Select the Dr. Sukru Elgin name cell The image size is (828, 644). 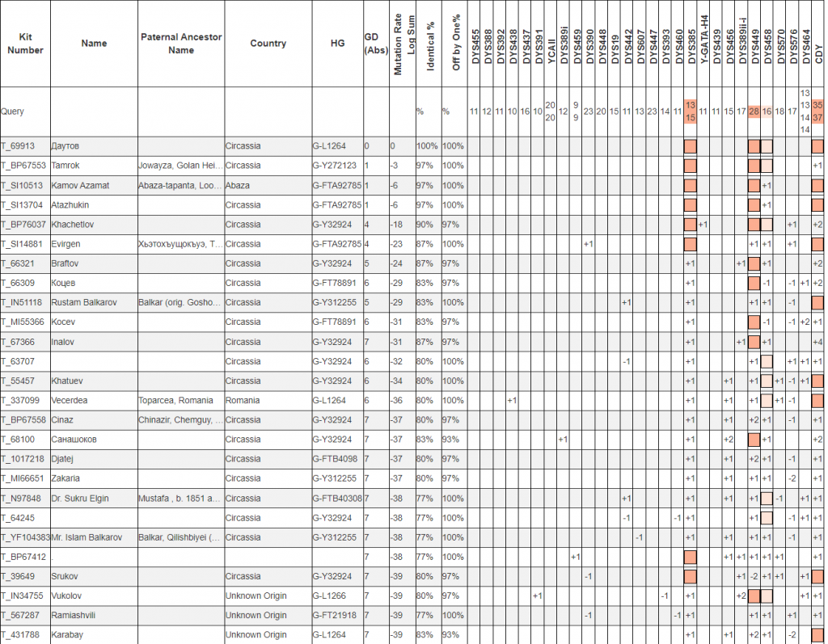click(x=80, y=498)
